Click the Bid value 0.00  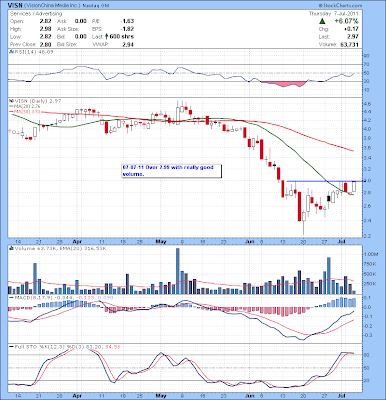point(81,36)
